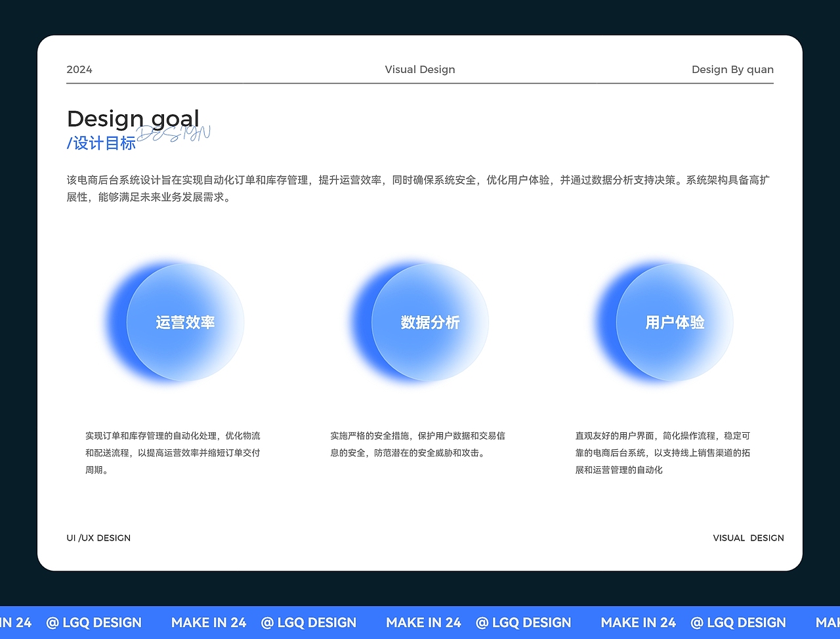Click the "/设计目标" subtitle

[101, 143]
